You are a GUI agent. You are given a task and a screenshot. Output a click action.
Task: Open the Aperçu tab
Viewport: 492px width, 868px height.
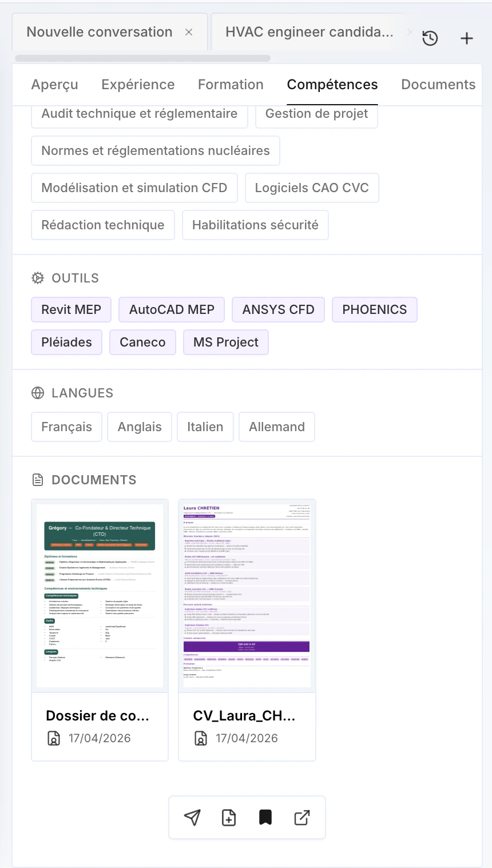[55, 85]
